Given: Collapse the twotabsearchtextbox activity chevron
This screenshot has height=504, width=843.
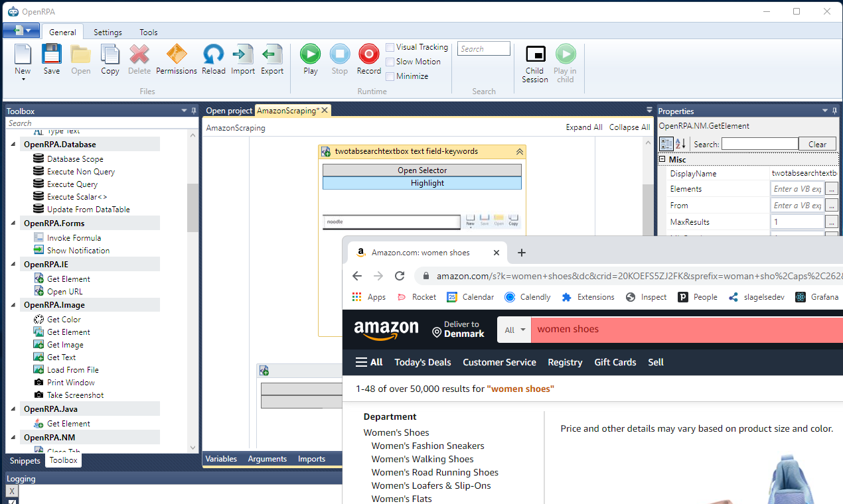Looking at the screenshot, I should pyautogui.click(x=520, y=152).
